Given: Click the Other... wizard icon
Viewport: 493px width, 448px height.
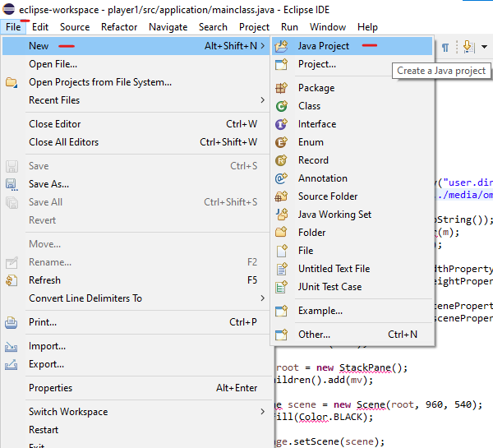Looking at the screenshot, I should pyautogui.click(x=281, y=335).
